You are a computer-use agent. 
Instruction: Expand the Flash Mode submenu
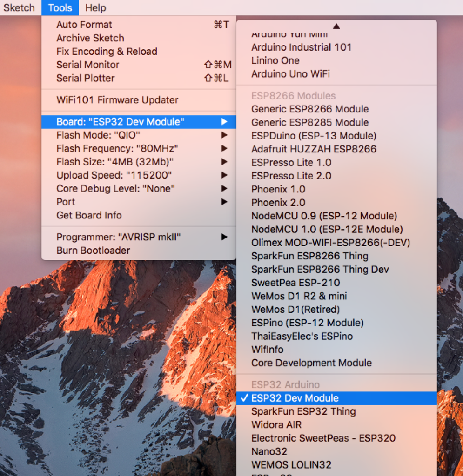(x=139, y=135)
